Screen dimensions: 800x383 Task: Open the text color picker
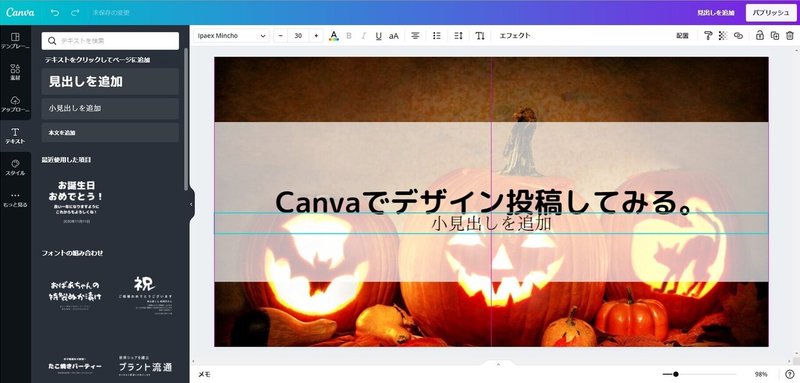tap(334, 36)
